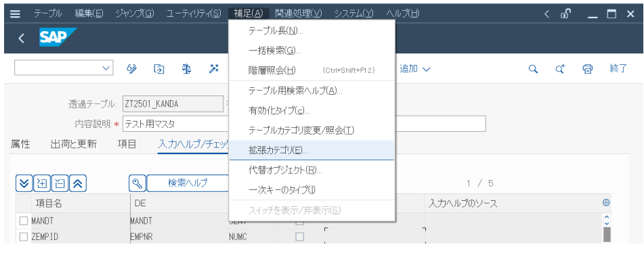Click the SAP logo
Image resolution: width=644 pixels, height=259 pixels.
(58, 37)
